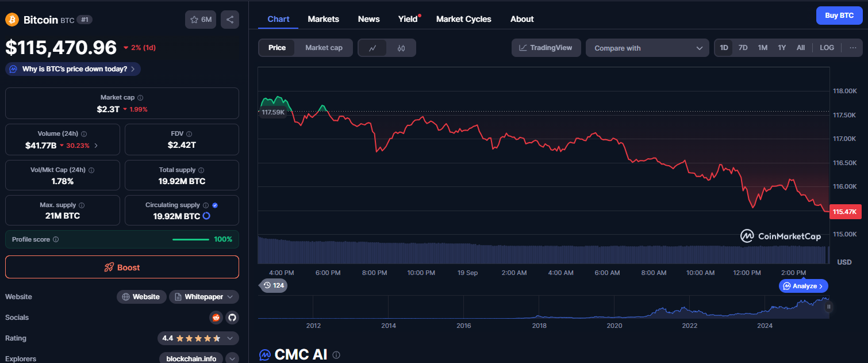
Task: Open the blockchain.info explorer link
Action: tap(191, 358)
